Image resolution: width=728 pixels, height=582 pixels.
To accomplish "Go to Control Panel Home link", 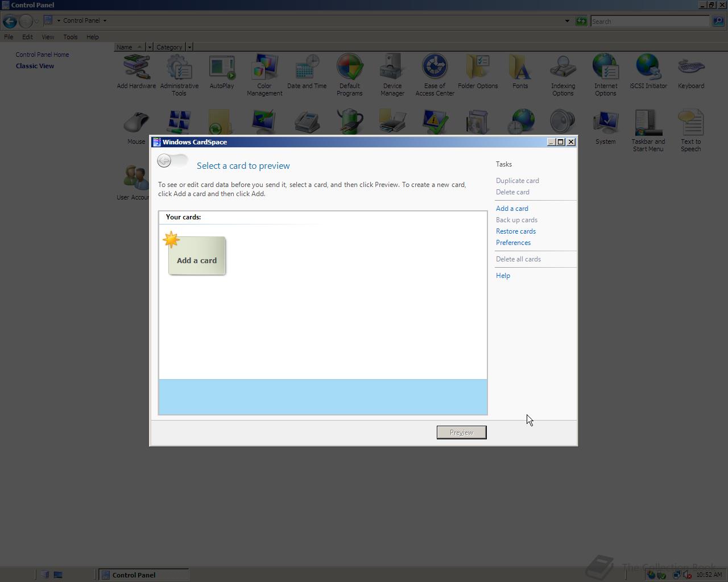I will point(42,55).
